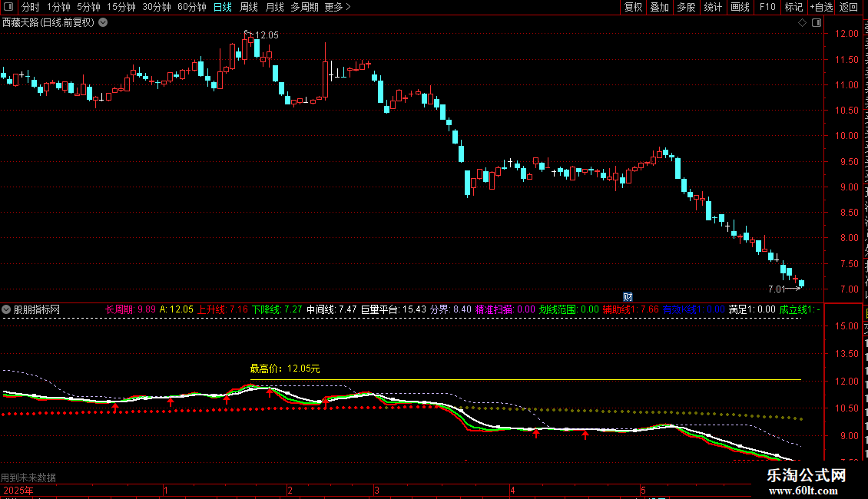Activate the 画线 drawing tool
Viewport: 868px width, 499px height.
(740, 7)
